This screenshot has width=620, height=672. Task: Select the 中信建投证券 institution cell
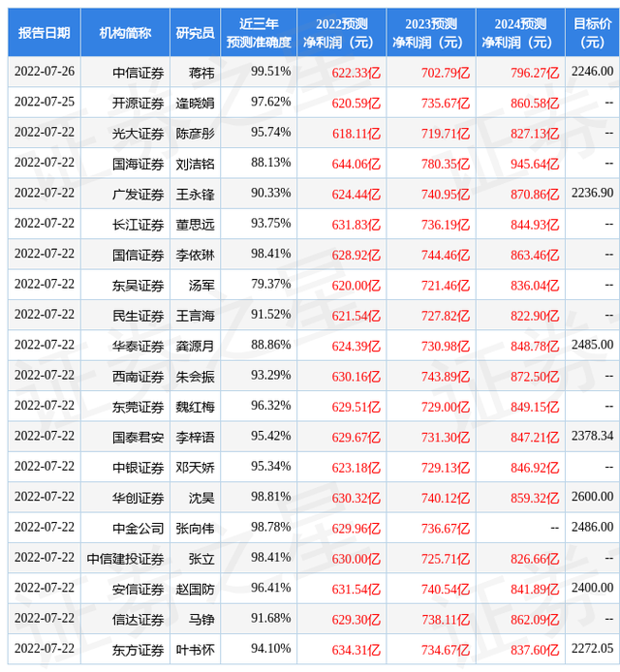(x=125, y=559)
